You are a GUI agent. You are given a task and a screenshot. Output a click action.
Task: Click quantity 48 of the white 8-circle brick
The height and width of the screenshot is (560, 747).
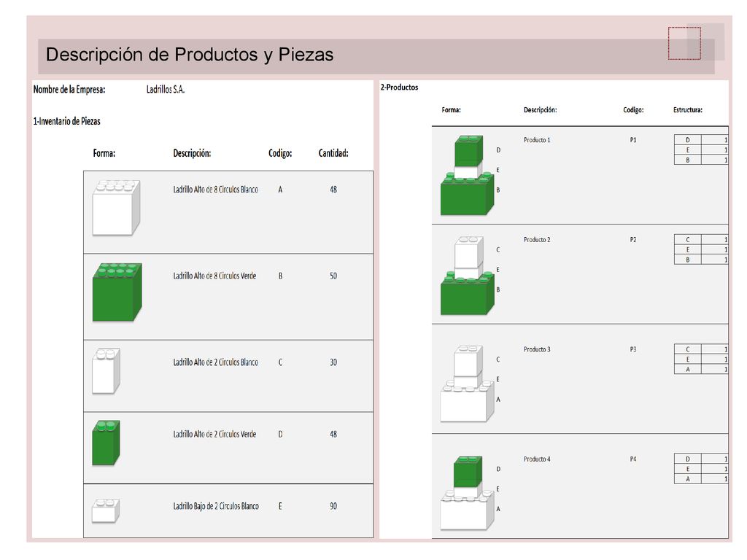(x=333, y=190)
